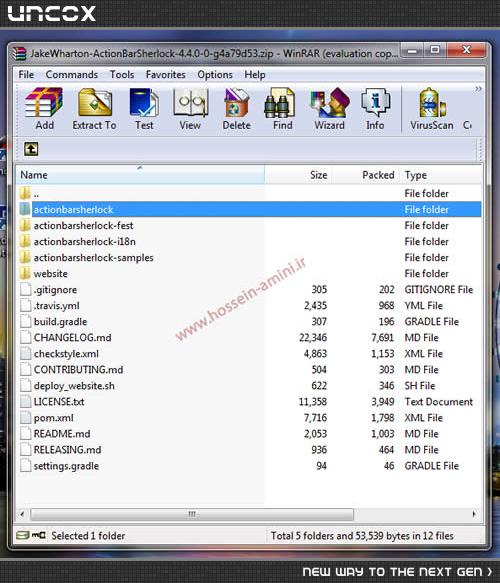
Task: Open the File menu
Action: pos(26,75)
